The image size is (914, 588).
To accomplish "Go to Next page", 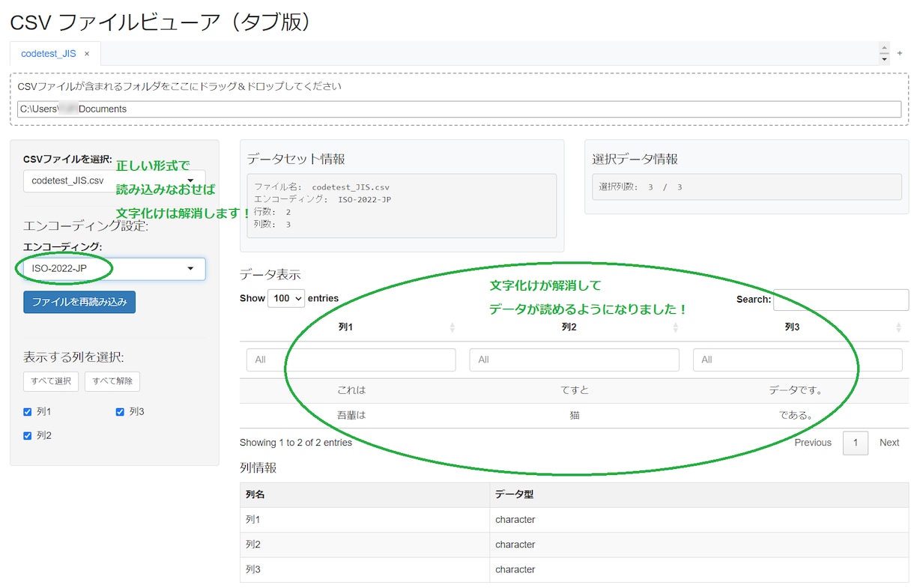I will point(889,443).
